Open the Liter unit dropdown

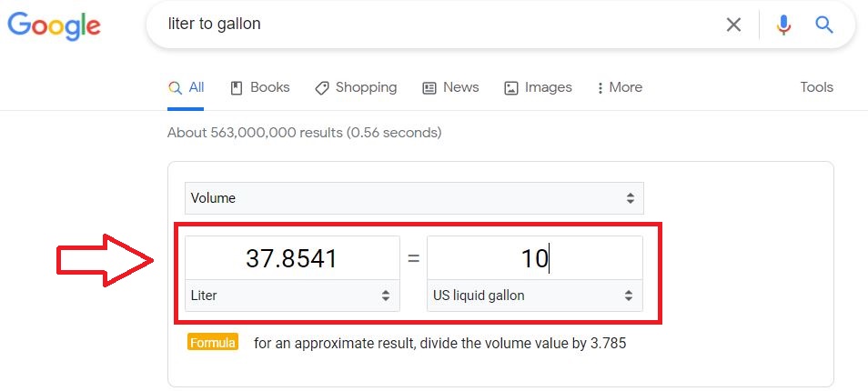pyautogui.click(x=292, y=296)
